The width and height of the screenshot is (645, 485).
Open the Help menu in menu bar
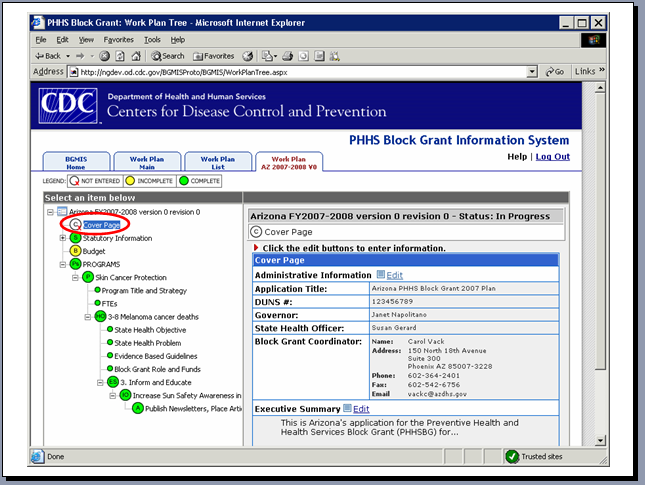tap(178, 40)
